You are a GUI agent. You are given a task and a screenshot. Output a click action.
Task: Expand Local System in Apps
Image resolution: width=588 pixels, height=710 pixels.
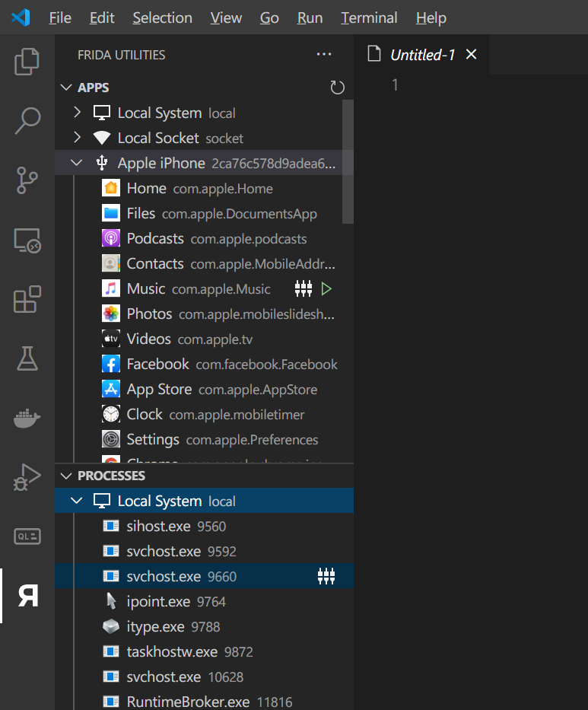(77, 113)
